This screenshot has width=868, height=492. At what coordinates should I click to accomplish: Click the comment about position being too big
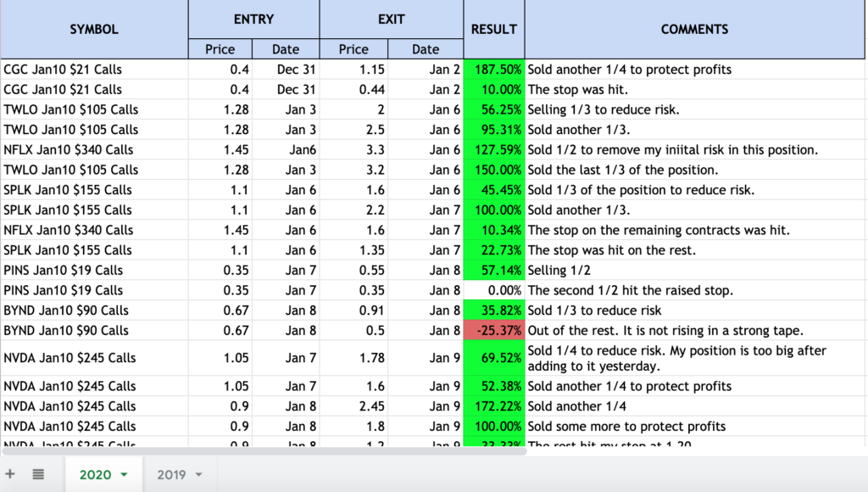click(x=677, y=358)
